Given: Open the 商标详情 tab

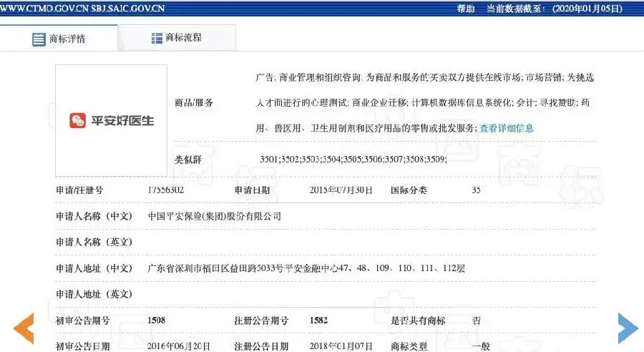Looking at the screenshot, I should coord(59,38).
